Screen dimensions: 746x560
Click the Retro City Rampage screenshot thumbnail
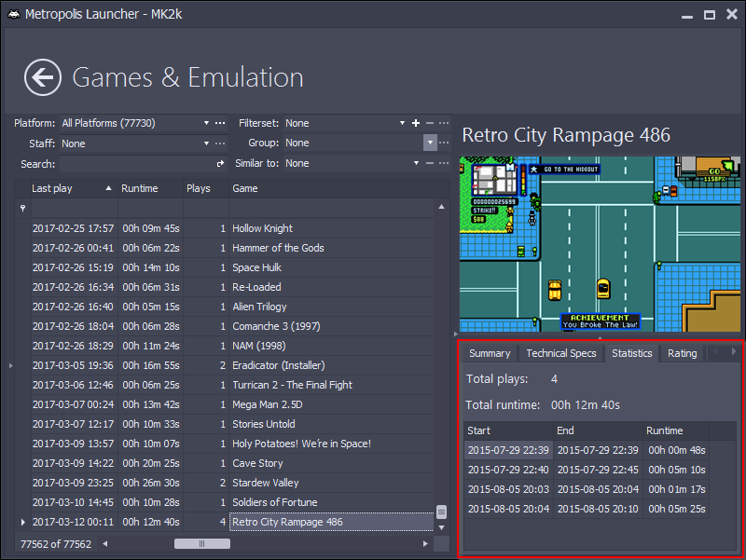pyautogui.click(x=600, y=244)
